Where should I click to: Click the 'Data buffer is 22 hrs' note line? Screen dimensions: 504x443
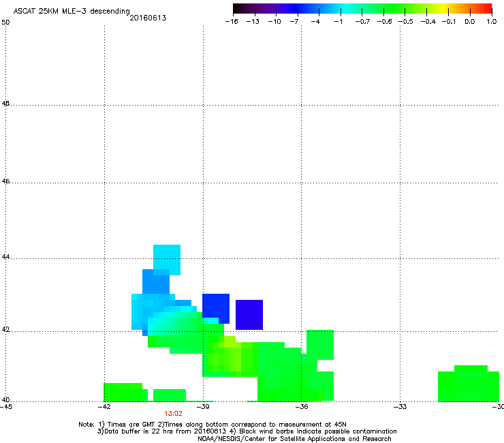[x=247, y=431]
